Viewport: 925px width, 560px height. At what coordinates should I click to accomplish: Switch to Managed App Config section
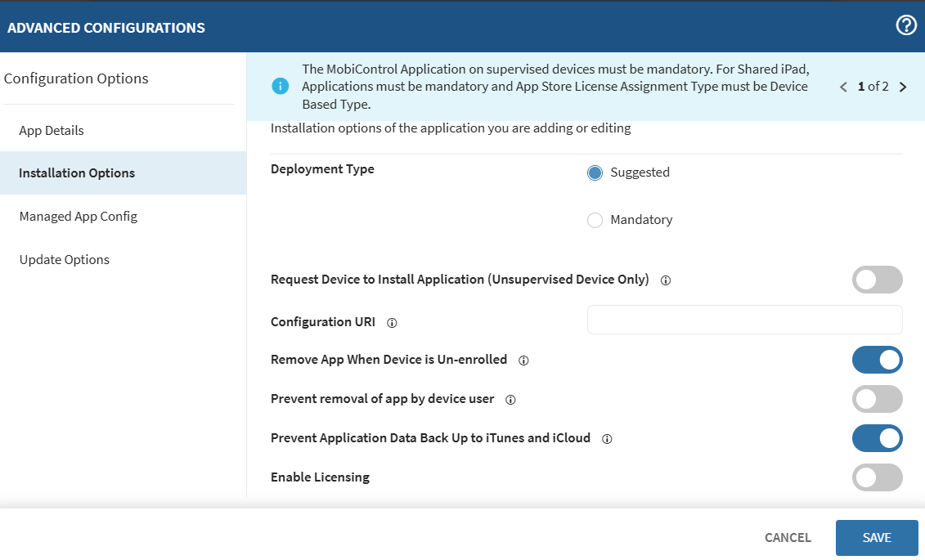(76, 216)
